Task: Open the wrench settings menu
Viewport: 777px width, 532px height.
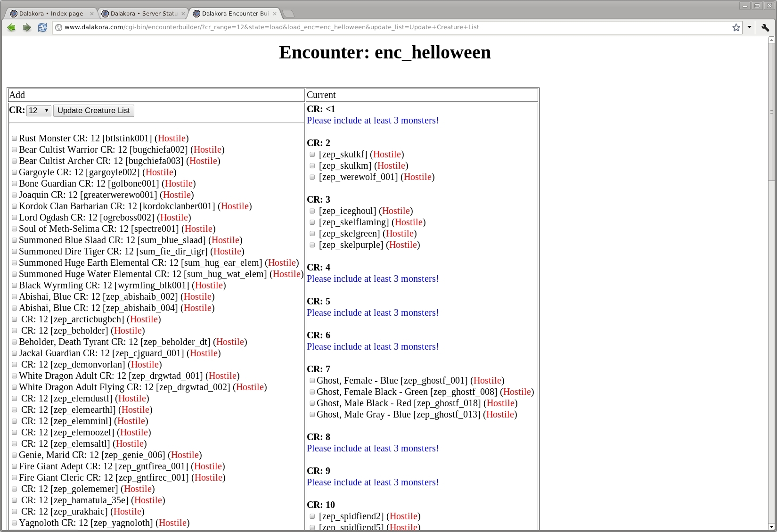Action: tap(765, 27)
